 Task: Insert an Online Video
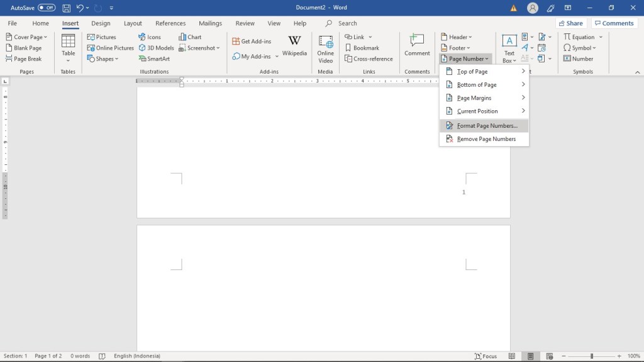(325, 48)
